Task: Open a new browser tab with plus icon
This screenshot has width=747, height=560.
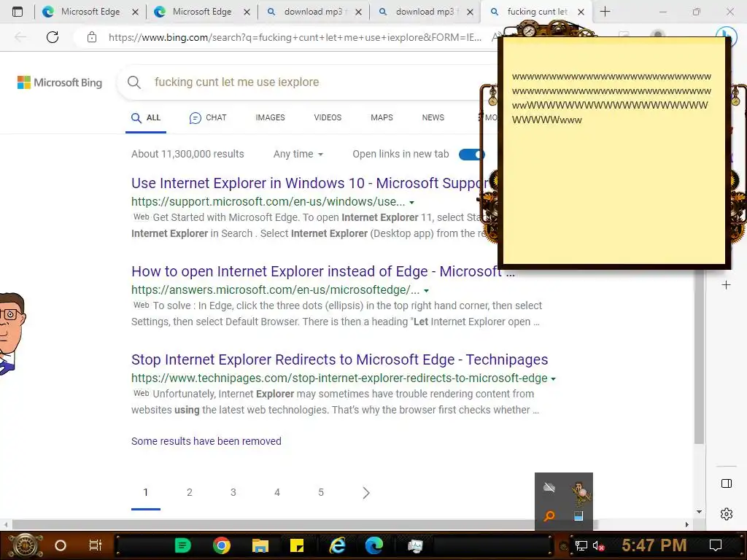Action: [605, 12]
